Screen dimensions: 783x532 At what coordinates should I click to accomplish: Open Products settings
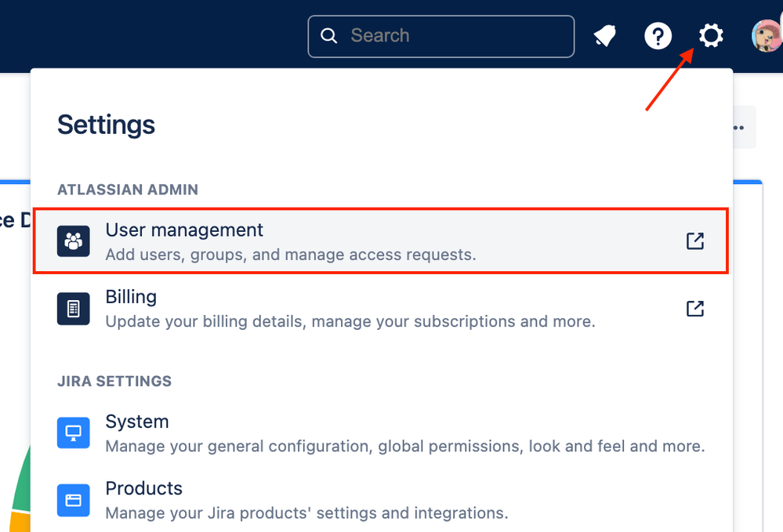380,500
